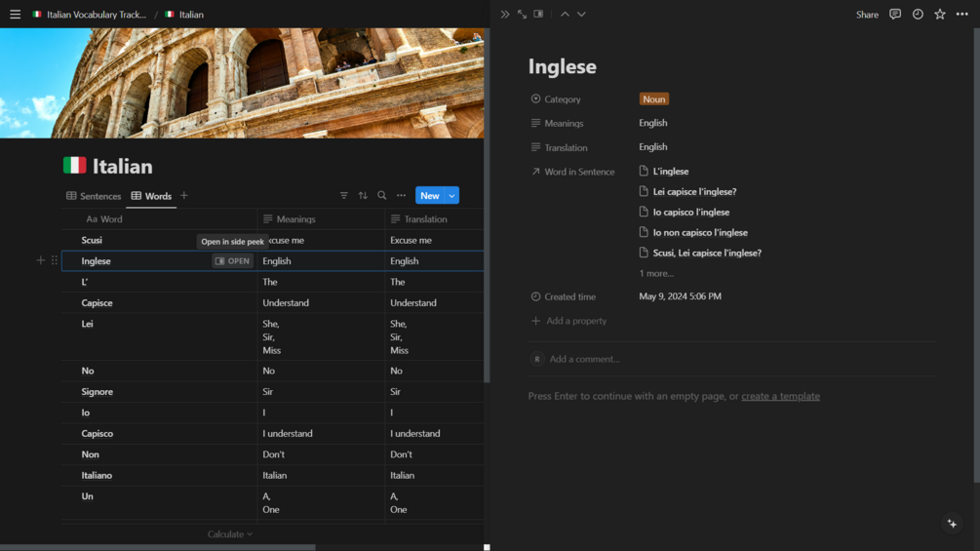Click the orange Noun category tag

(x=653, y=99)
